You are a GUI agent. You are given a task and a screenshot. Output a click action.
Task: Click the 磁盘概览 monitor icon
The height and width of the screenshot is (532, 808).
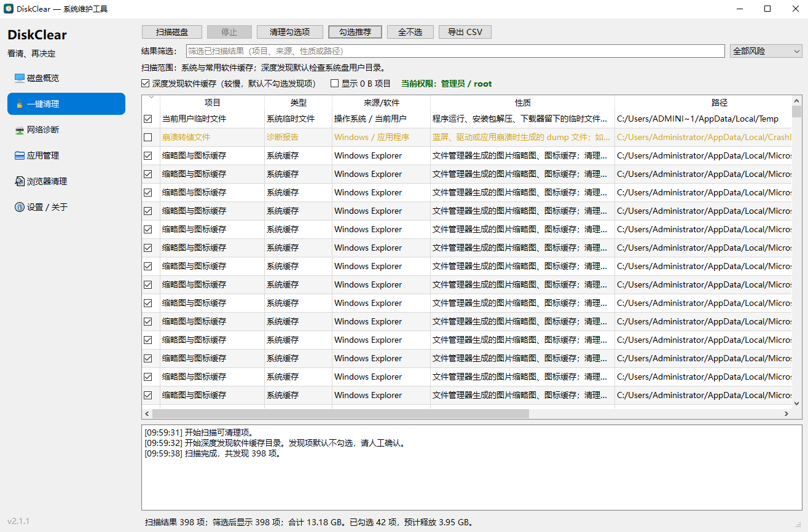(20, 78)
